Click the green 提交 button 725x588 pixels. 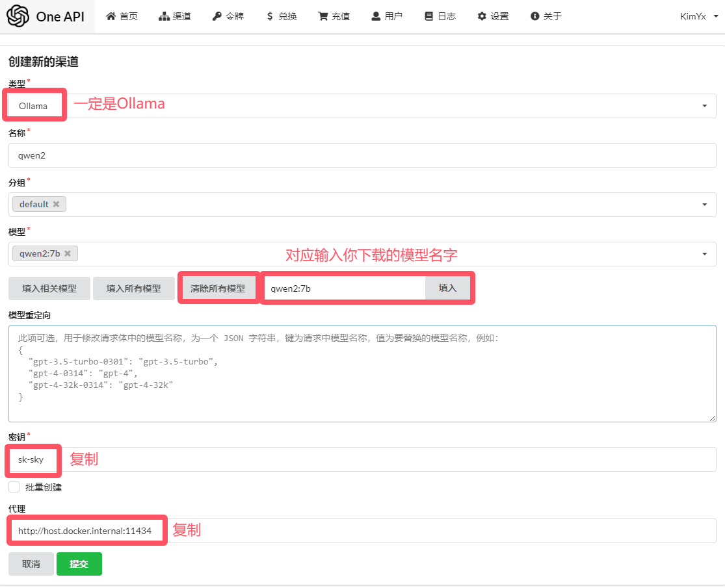coord(79,564)
